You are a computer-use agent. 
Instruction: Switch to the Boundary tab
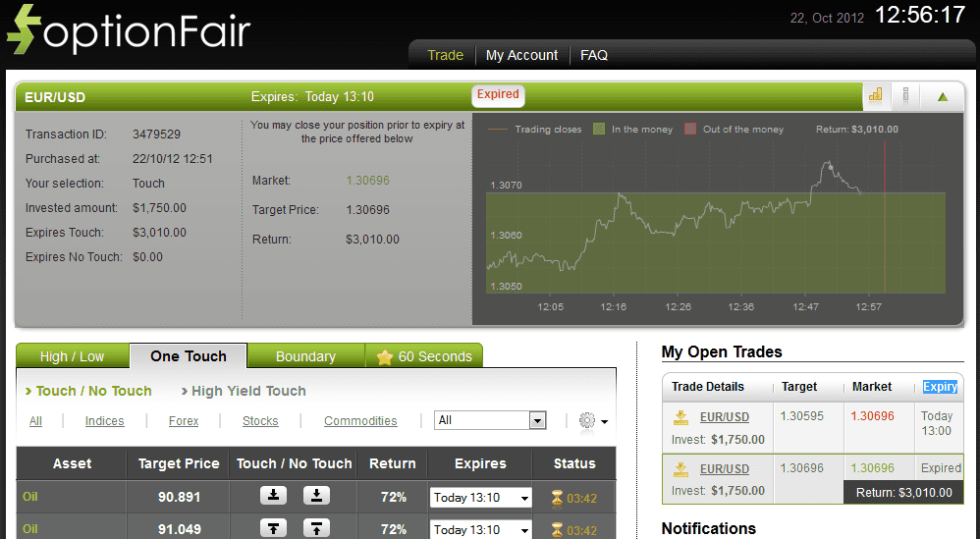(305, 356)
